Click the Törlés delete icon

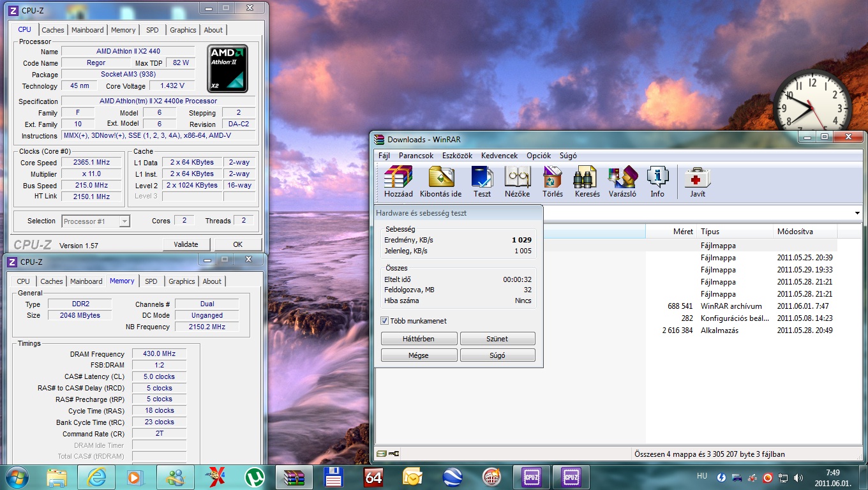click(553, 182)
